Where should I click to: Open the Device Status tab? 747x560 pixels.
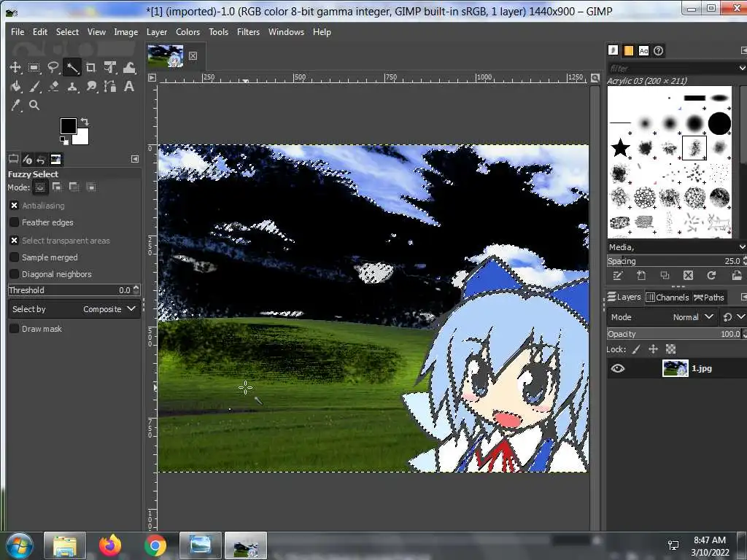point(27,159)
